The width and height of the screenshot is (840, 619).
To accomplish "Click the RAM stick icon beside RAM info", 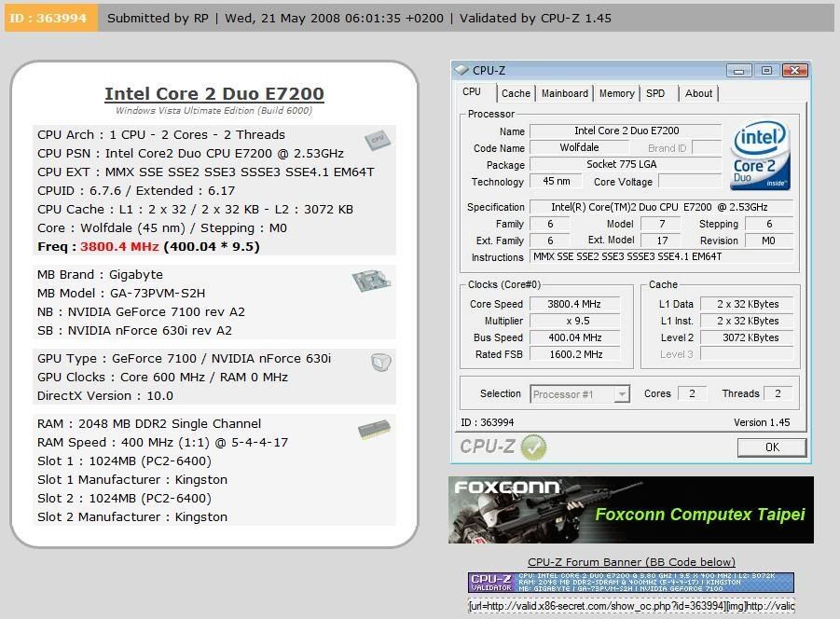I will [x=374, y=430].
